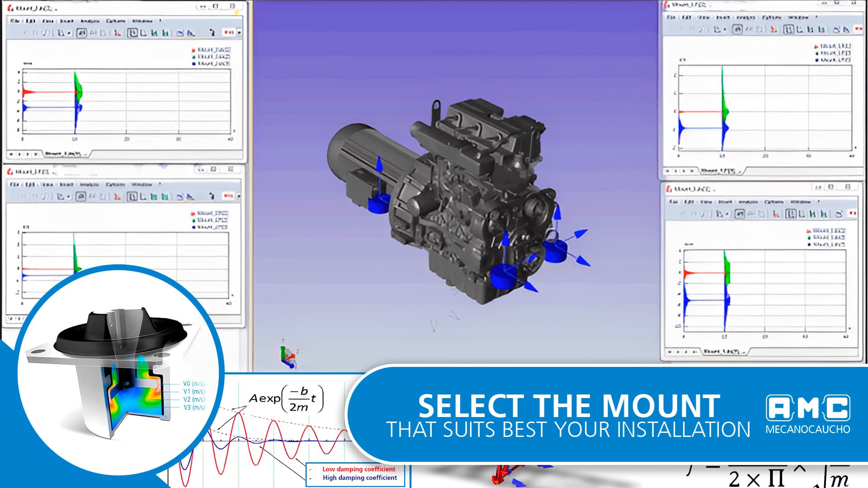Toggle the first boxed toolbar button in the upper-left chart window
Image resolution: width=868 pixels, height=488 pixels.
click(x=82, y=33)
